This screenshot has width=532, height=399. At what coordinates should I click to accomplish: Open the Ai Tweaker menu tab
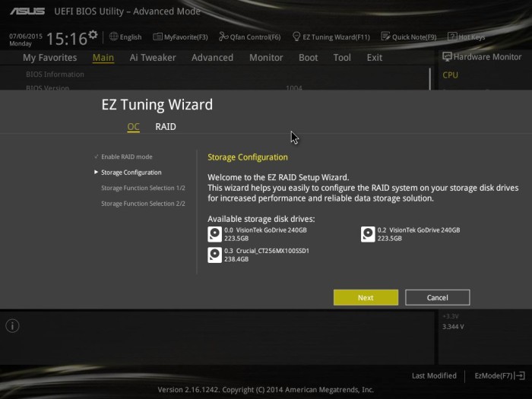point(153,57)
